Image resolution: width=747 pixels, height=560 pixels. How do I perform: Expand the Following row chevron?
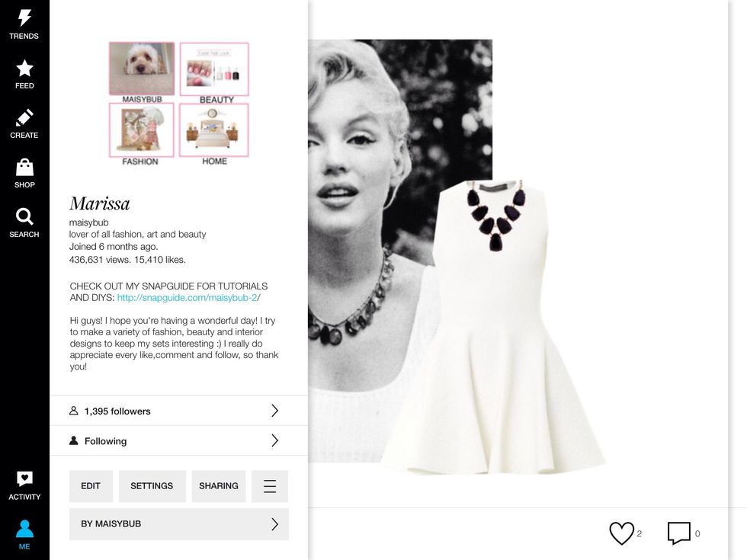coord(274,440)
